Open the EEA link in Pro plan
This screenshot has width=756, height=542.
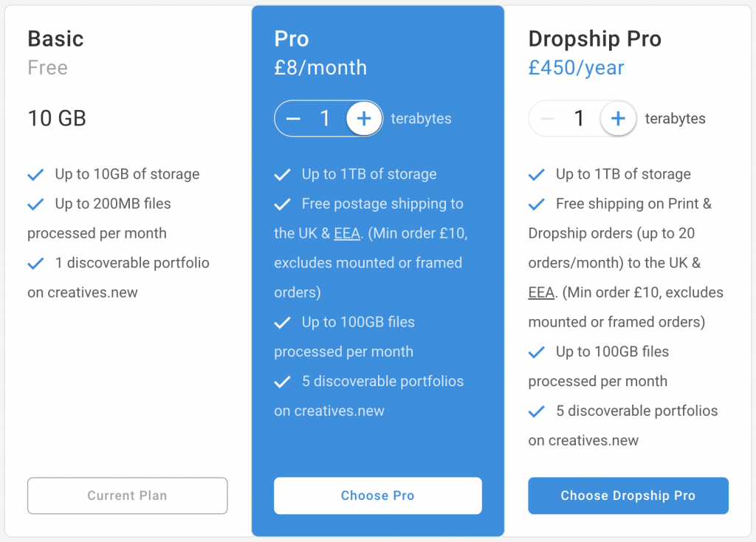tap(347, 233)
